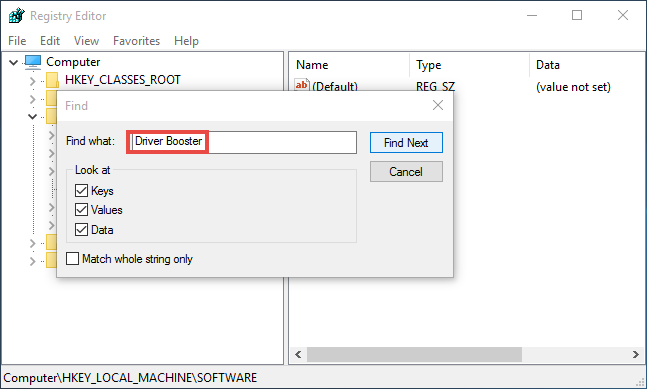Collapse the Computer tree node
This screenshot has width=647, height=389.
pyautogui.click(x=14, y=62)
